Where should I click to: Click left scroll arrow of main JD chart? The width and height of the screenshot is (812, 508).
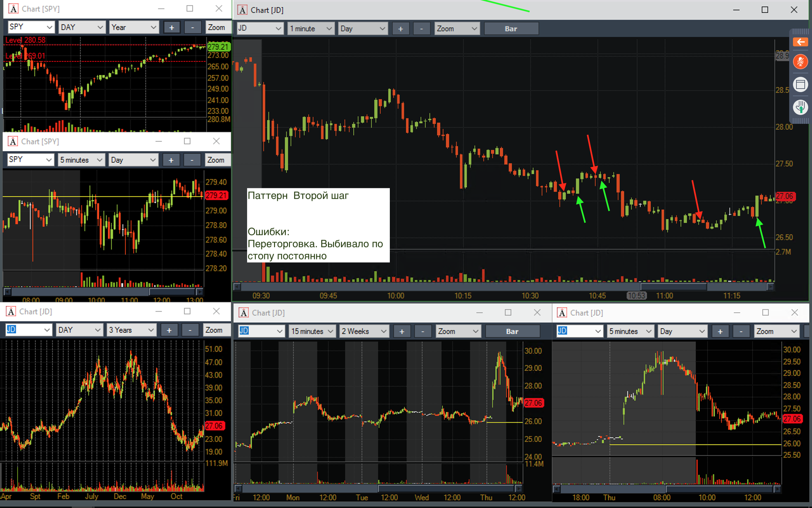point(237,287)
